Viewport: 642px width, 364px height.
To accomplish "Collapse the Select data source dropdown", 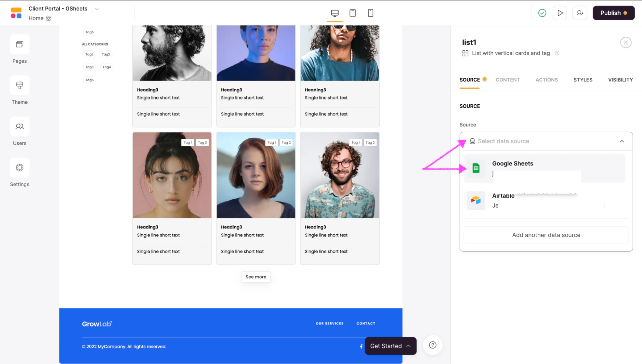I will pyautogui.click(x=622, y=141).
